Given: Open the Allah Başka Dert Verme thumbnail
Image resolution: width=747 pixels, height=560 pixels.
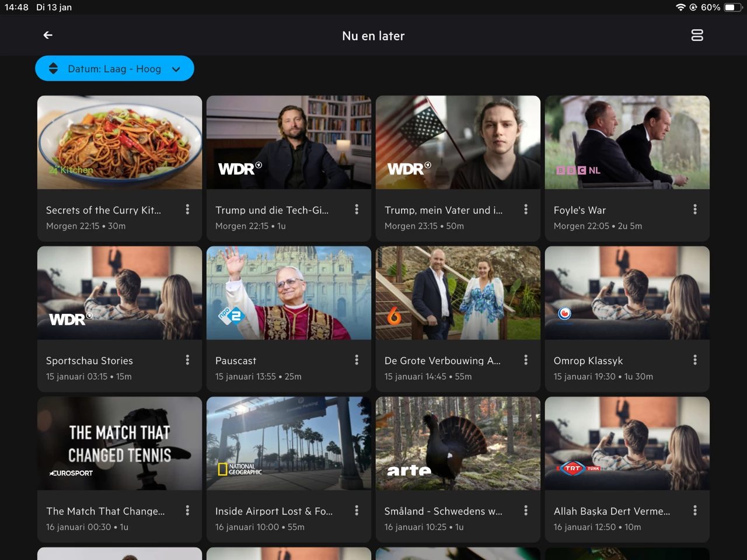Looking at the screenshot, I should pyautogui.click(x=627, y=443).
